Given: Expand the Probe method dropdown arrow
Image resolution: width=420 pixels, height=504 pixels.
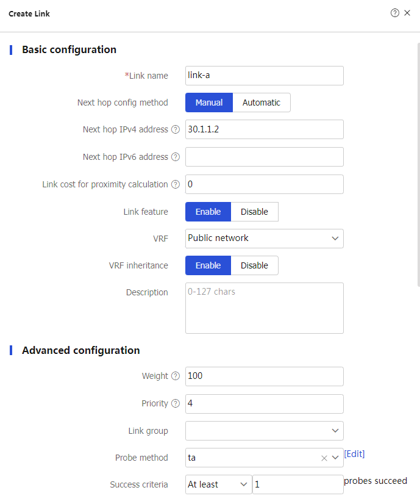Looking at the screenshot, I should [x=335, y=458].
